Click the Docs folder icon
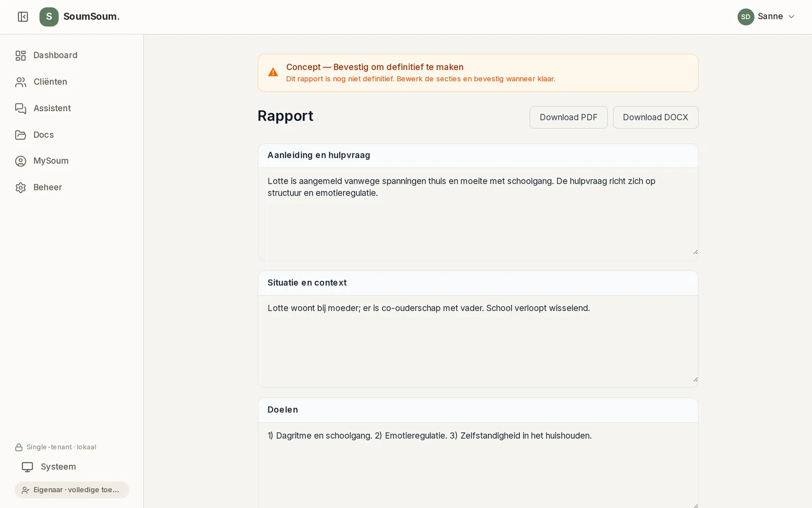 click(21, 135)
